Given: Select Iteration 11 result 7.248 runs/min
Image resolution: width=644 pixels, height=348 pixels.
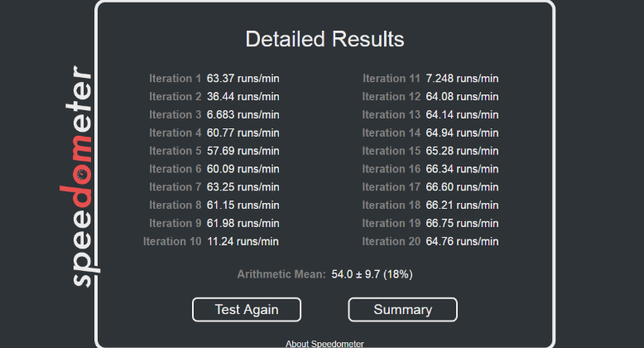Looking at the screenshot, I should (x=462, y=78).
